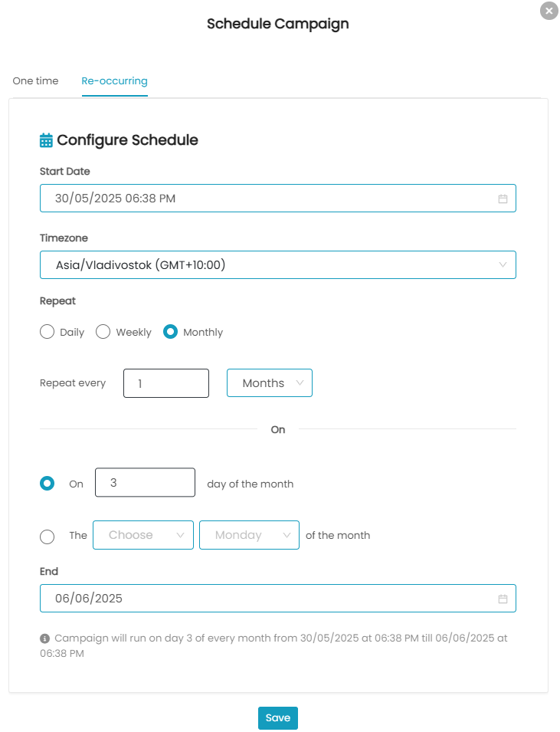The image size is (560, 732).
Task: Click the day of the month input
Action: pyautogui.click(x=145, y=482)
